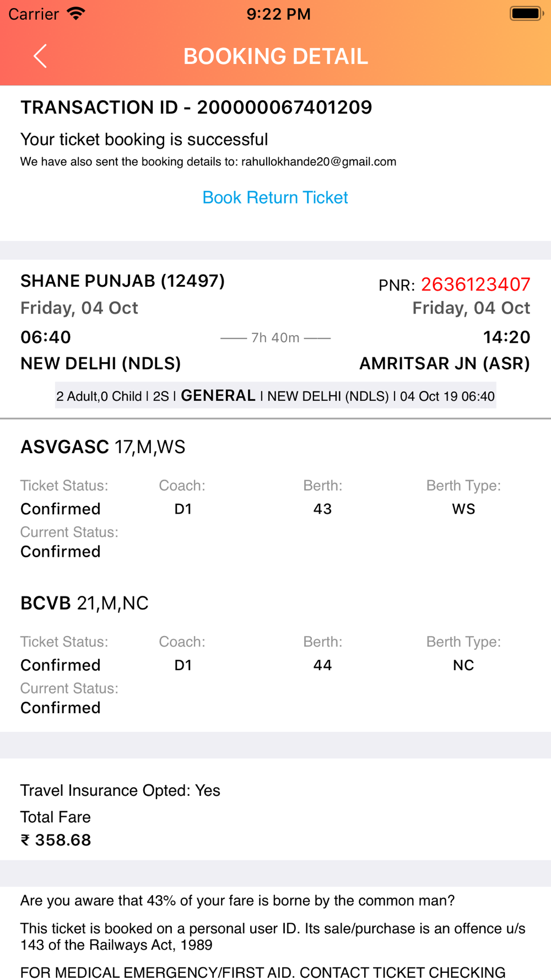Tap the 9:22 PM status bar clock

[278, 14]
